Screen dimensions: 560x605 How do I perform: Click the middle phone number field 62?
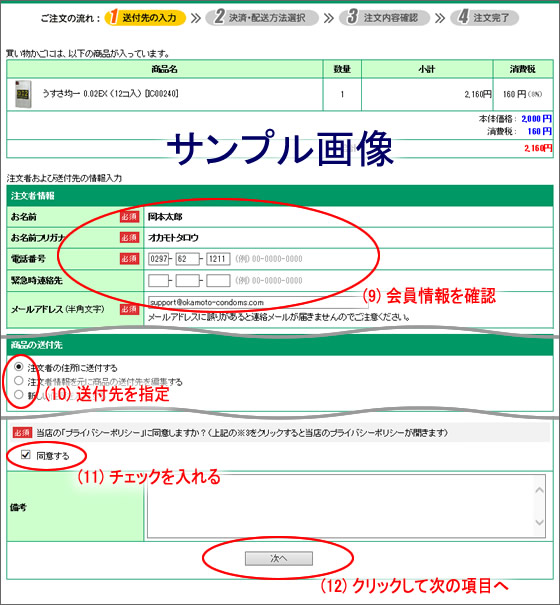coord(188,259)
